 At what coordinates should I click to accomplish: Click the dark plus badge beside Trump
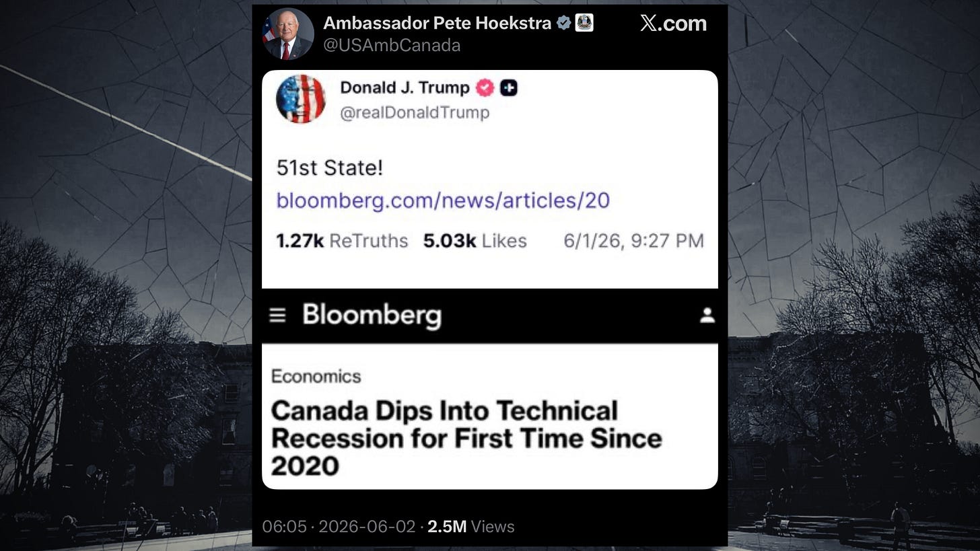(509, 87)
